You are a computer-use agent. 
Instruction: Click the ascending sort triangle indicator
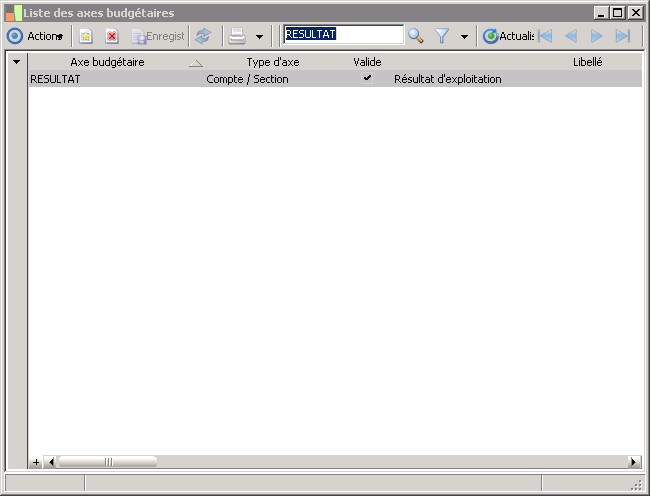[x=196, y=63]
